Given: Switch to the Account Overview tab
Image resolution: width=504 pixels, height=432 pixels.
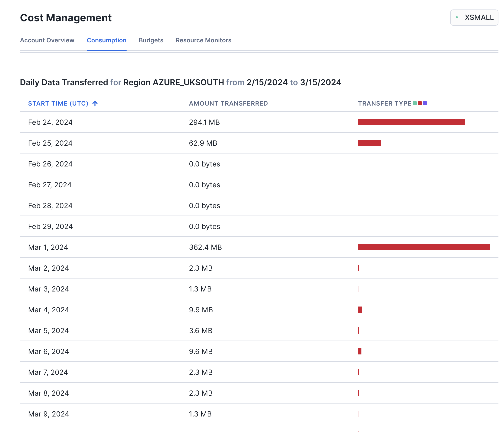Looking at the screenshot, I should tap(47, 40).
